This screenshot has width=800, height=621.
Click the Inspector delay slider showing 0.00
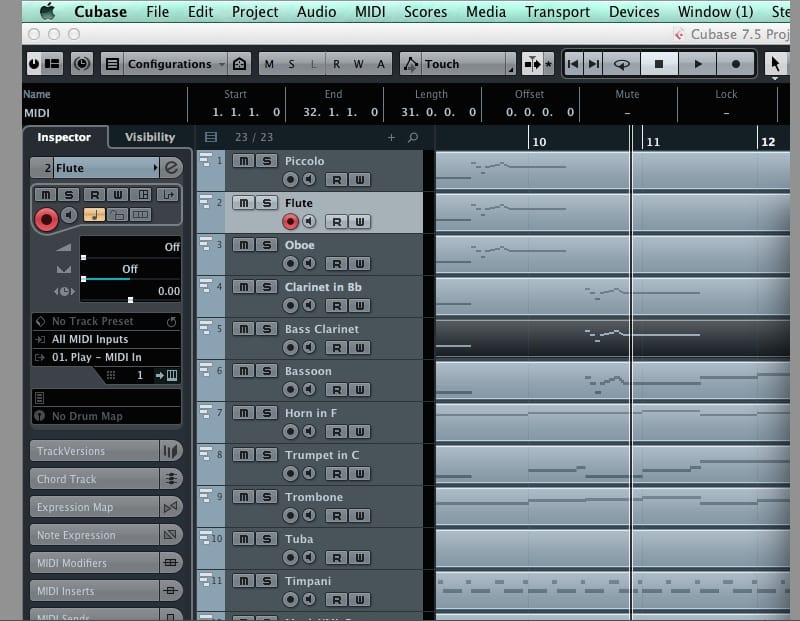(131, 291)
